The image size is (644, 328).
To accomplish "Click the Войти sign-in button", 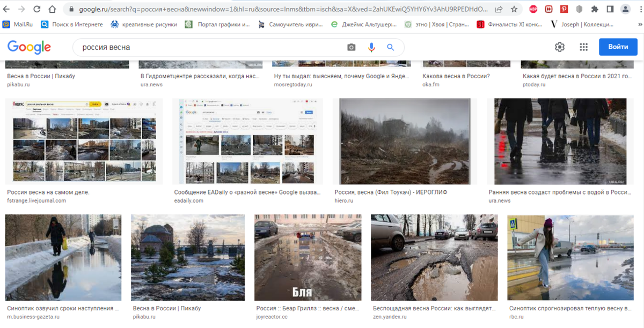I will click(618, 47).
